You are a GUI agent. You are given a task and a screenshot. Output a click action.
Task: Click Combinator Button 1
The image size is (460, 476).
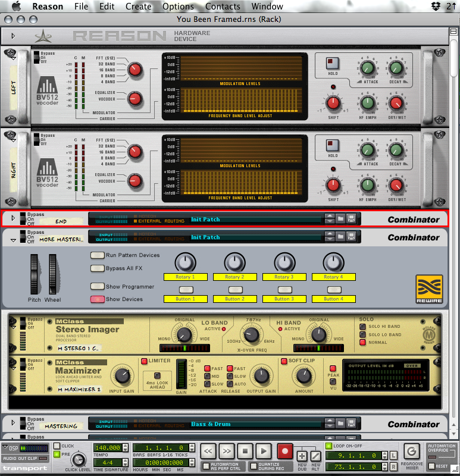(x=186, y=290)
